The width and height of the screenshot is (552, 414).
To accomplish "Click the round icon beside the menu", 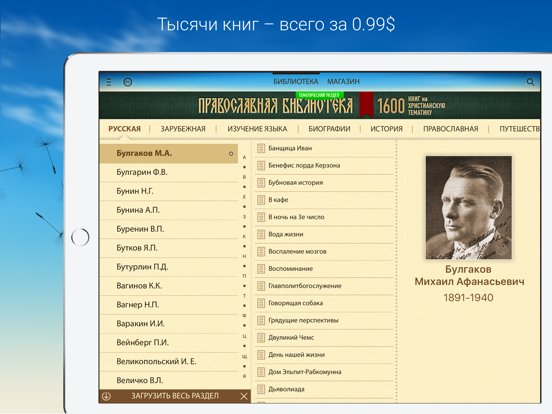I will (127, 82).
